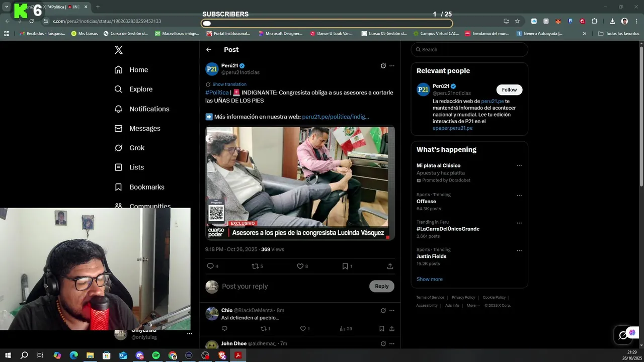The height and width of the screenshot is (362, 644).
Task: Open Bookmarks in the sidebar
Action: (x=139, y=187)
